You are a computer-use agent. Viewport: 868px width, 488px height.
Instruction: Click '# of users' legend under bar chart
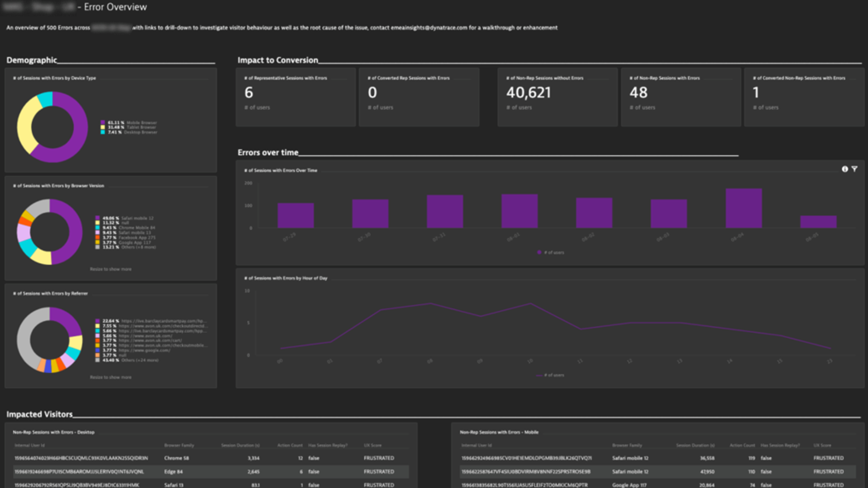(x=551, y=253)
